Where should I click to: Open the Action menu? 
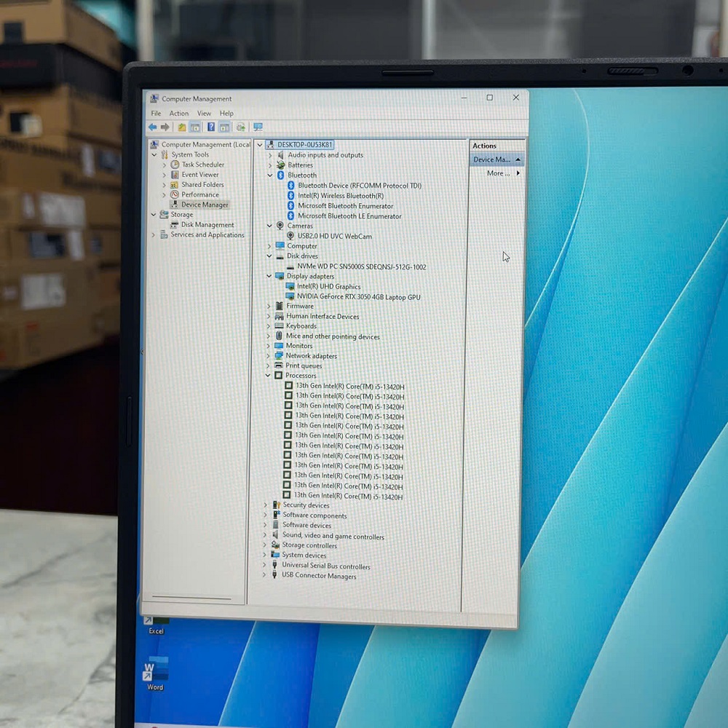click(x=179, y=114)
